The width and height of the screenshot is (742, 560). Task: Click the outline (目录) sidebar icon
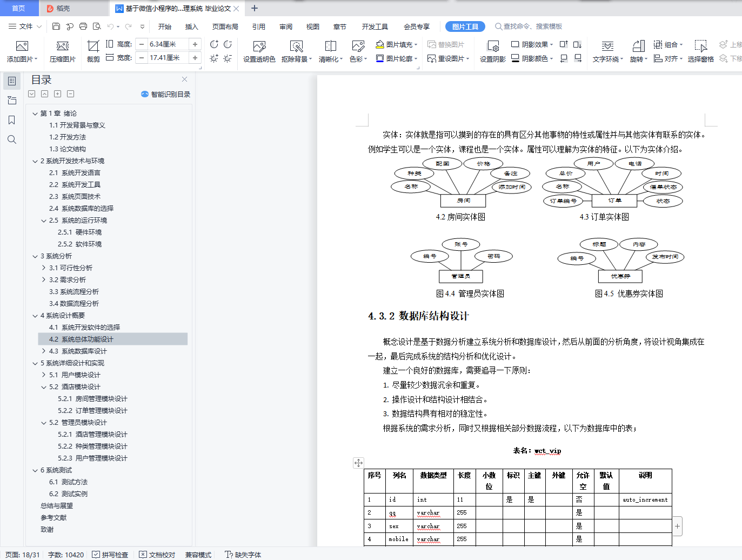[12, 81]
